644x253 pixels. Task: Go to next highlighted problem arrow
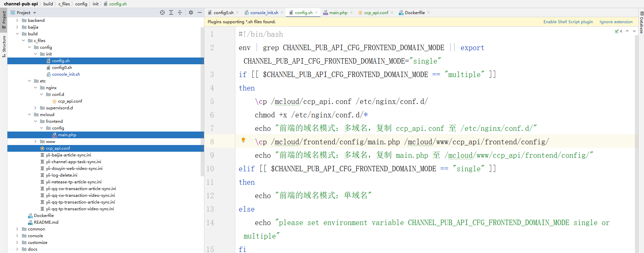pyautogui.click(x=634, y=31)
